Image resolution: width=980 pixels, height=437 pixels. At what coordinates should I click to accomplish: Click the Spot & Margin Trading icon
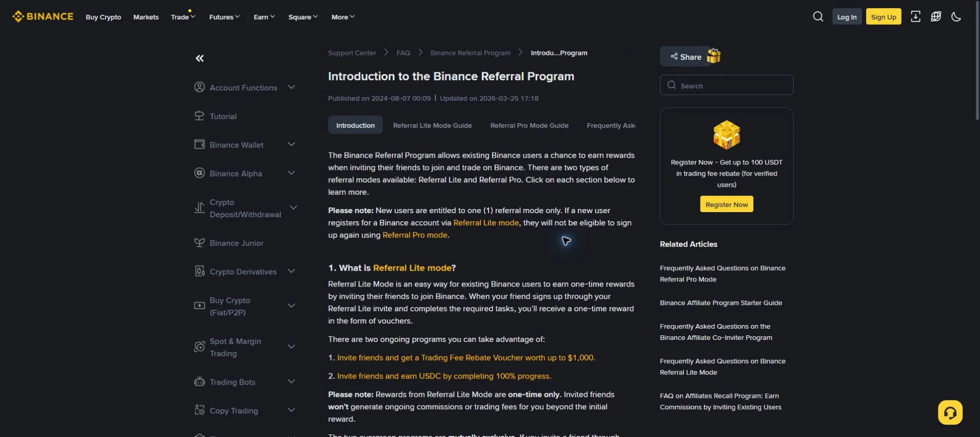[200, 347]
